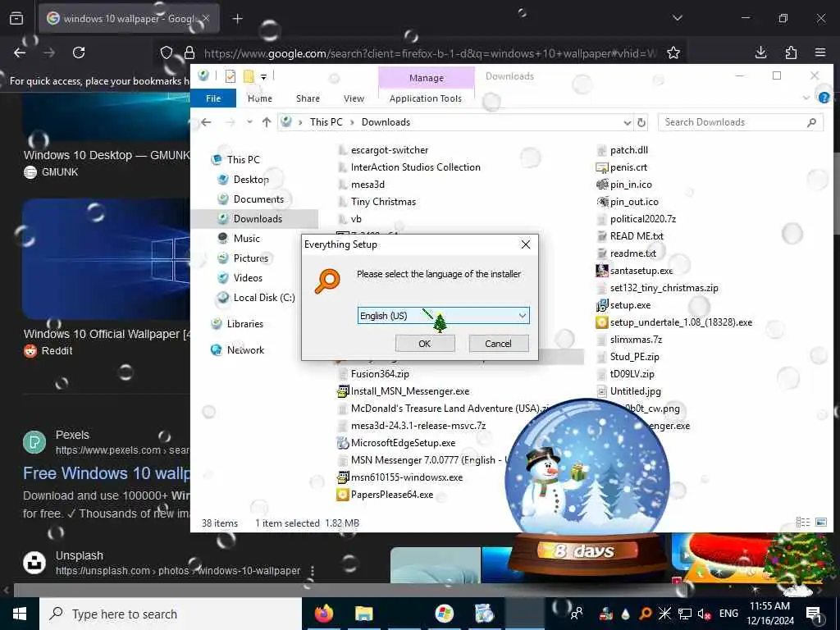Select InterAction Studios Collection folder

(x=416, y=167)
